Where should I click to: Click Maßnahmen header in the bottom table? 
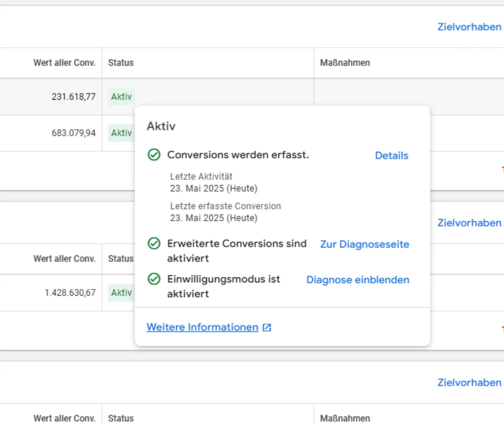[345, 418]
